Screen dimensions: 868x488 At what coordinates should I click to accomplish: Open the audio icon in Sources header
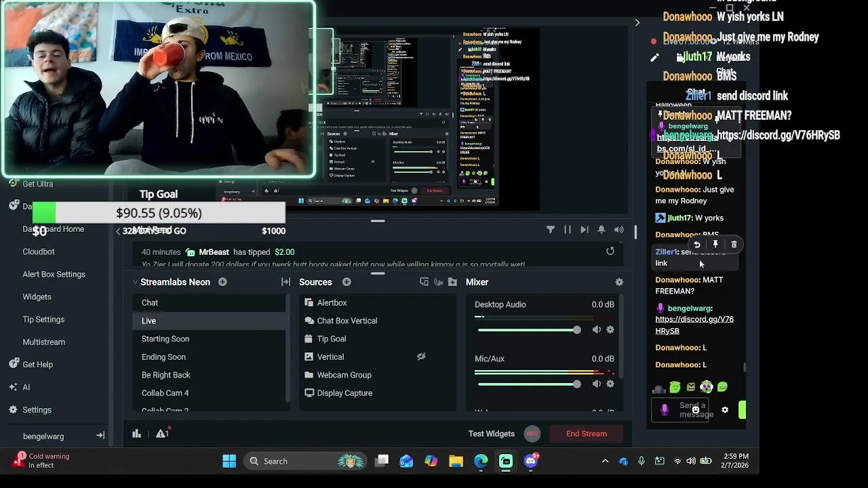[438, 282]
